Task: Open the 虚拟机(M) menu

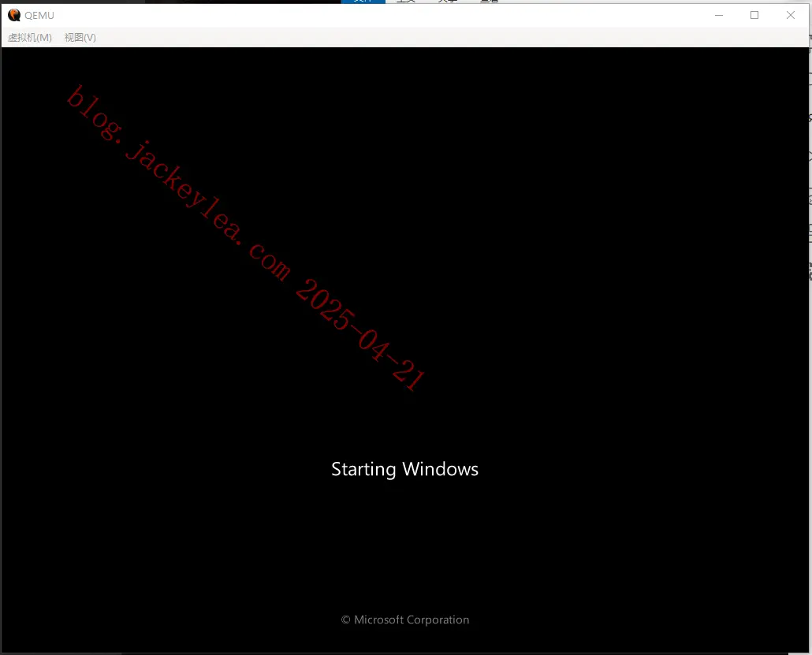Action: (x=29, y=37)
